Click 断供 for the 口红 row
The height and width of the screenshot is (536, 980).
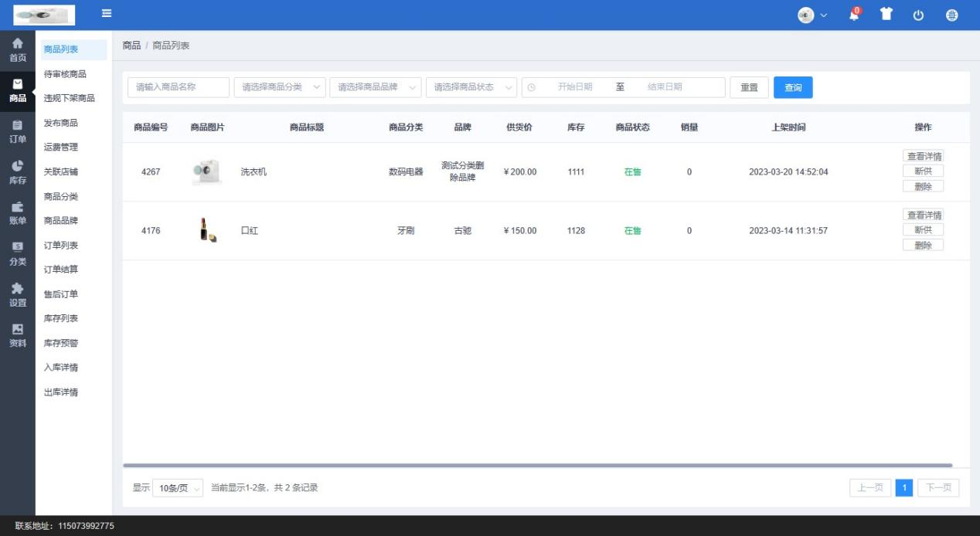pos(923,230)
